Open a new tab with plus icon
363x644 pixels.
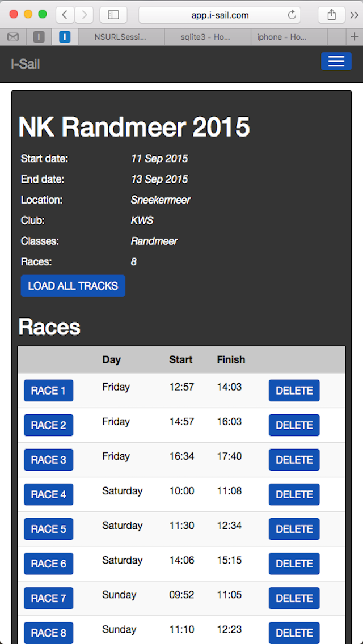tap(354, 37)
